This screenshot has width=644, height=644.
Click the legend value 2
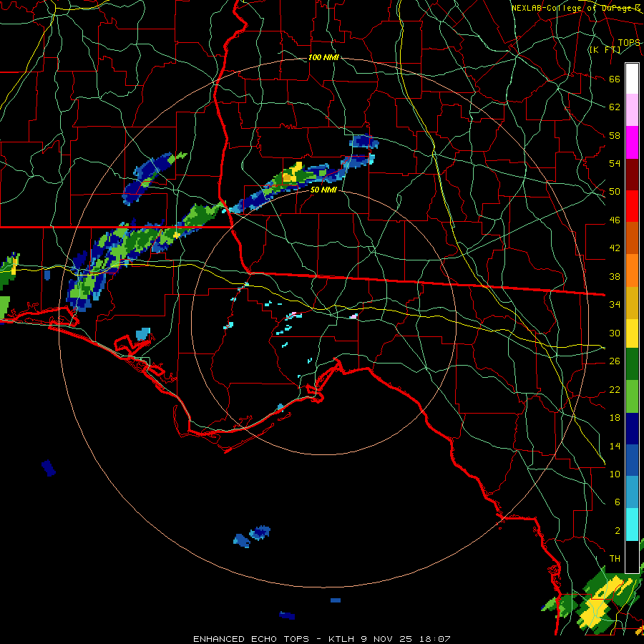coord(617,530)
